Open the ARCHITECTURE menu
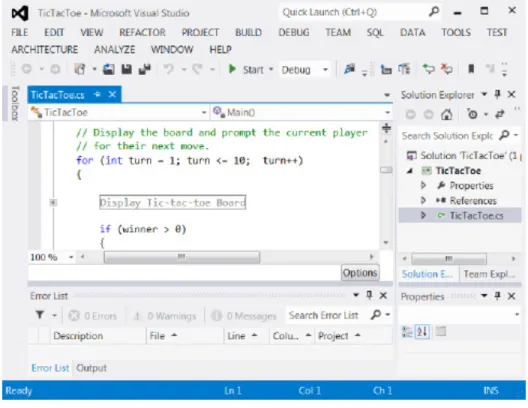The width and height of the screenshot is (528, 408). click(x=44, y=49)
